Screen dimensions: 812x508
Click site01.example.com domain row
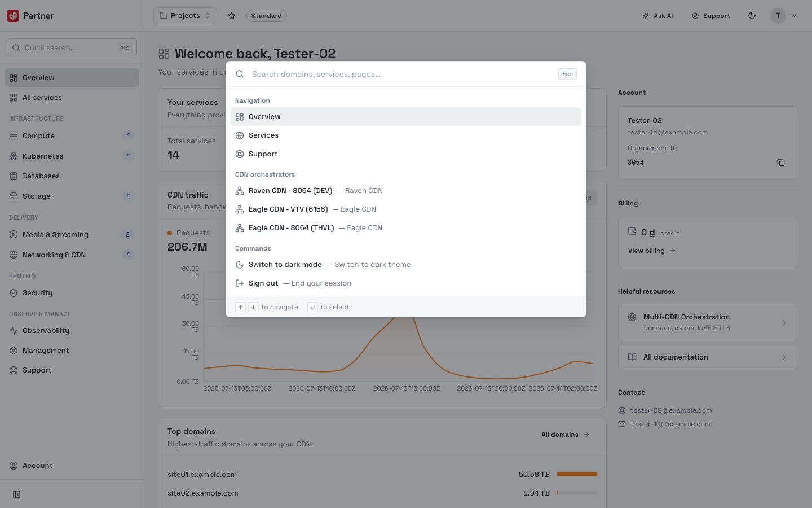(x=382, y=475)
